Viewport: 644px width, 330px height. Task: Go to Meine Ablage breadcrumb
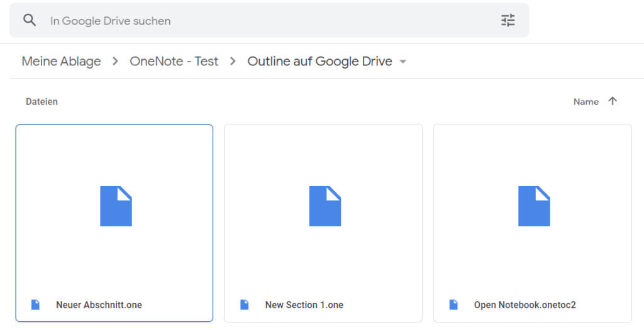pyautogui.click(x=61, y=61)
